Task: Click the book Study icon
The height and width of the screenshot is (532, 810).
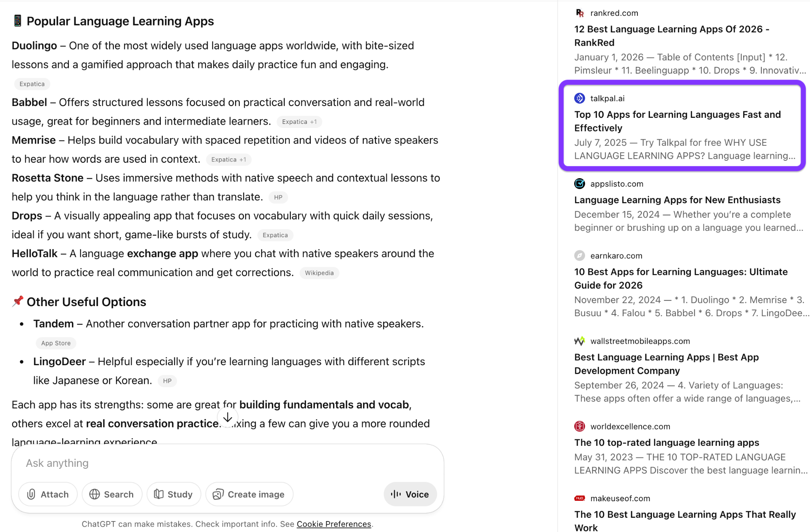Action: pos(159,494)
